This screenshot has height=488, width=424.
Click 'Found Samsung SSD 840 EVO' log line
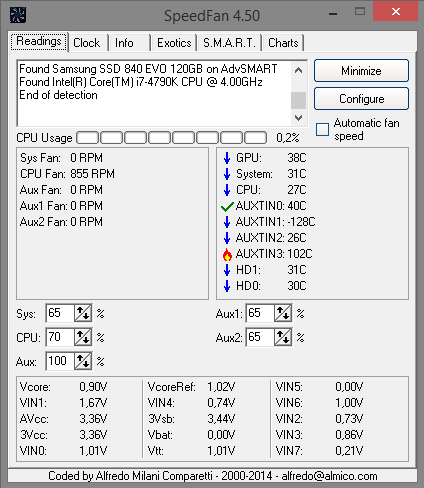click(148, 69)
